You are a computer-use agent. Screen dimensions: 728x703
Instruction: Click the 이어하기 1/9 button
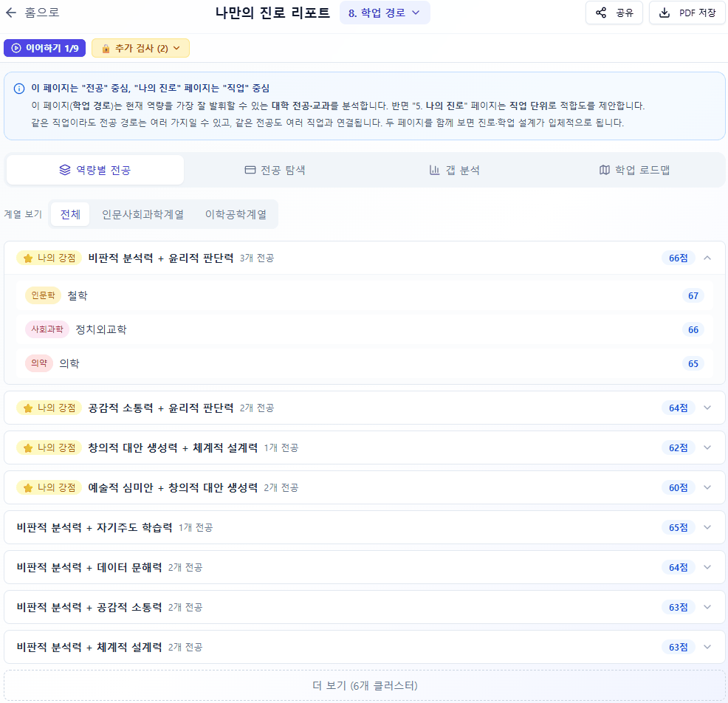[x=44, y=48]
